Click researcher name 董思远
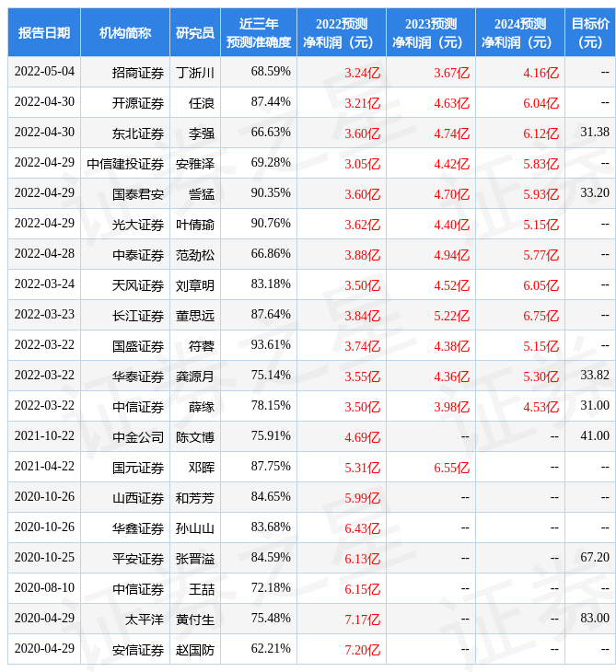 click(195, 317)
